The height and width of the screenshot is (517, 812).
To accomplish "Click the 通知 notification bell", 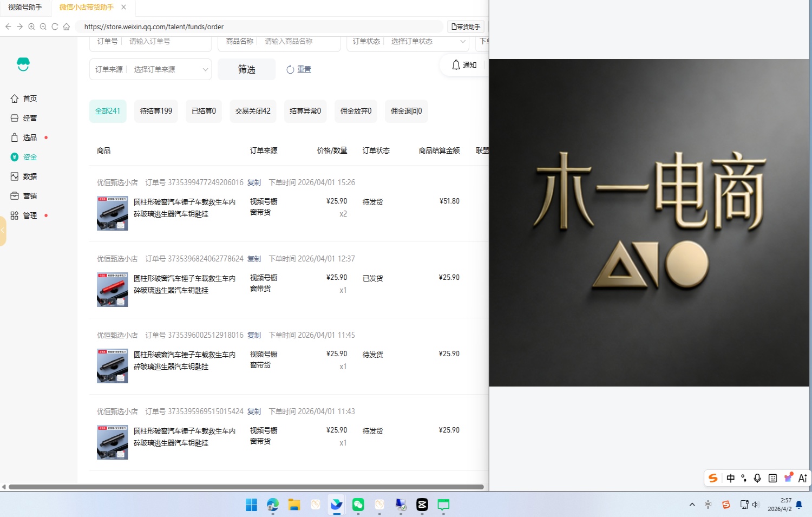I will pyautogui.click(x=463, y=65).
